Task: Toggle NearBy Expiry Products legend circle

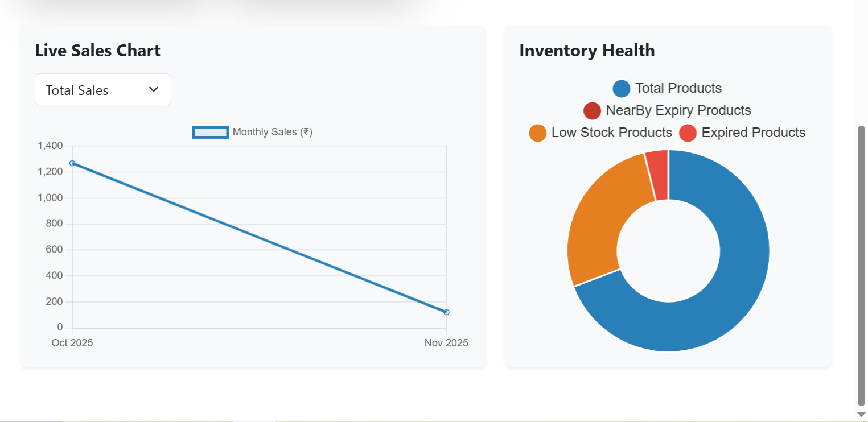Action: point(592,111)
